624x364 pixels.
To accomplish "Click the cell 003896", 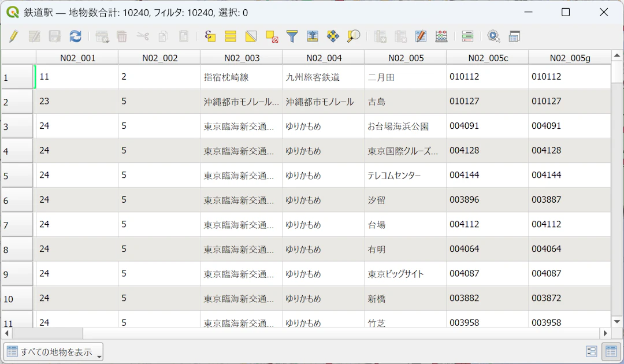I will point(487,200).
